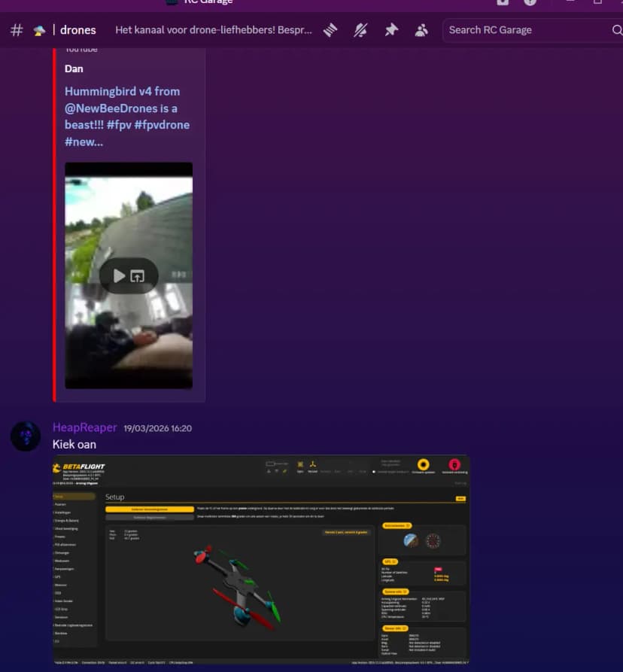Show pinned messages with pin icon
This screenshot has width=623, height=672.
pos(391,30)
